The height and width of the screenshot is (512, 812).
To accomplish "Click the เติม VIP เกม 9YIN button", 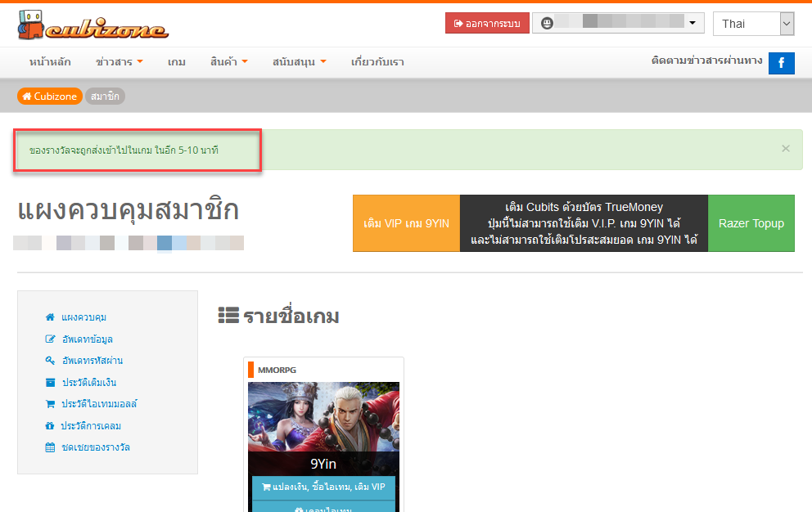I will click(407, 223).
